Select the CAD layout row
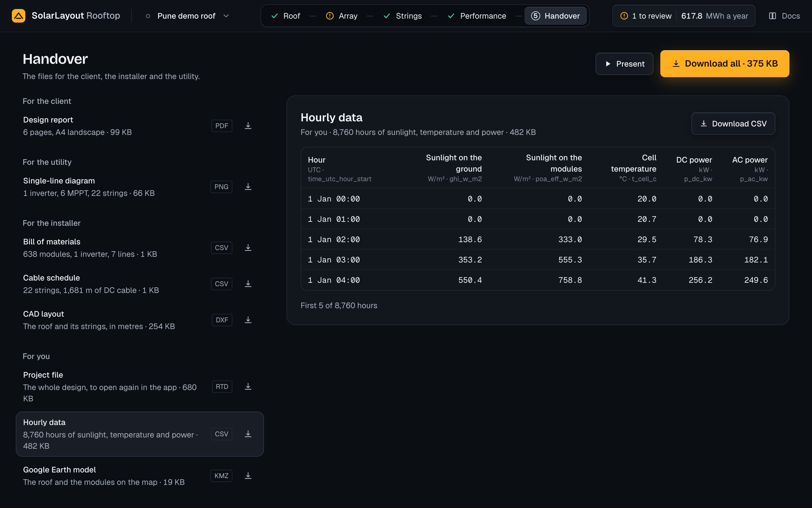The image size is (812, 508). tap(140, 320)
